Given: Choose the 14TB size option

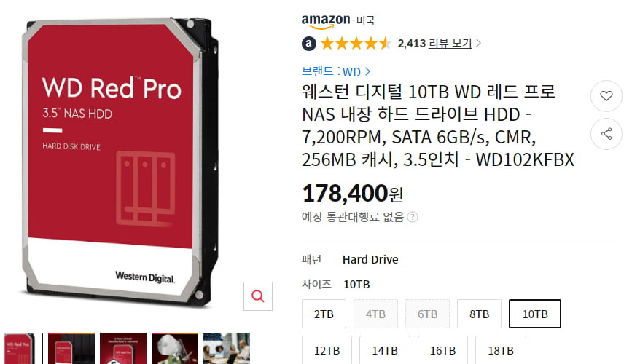Looking at the screenshot, I should click(384, 350).
